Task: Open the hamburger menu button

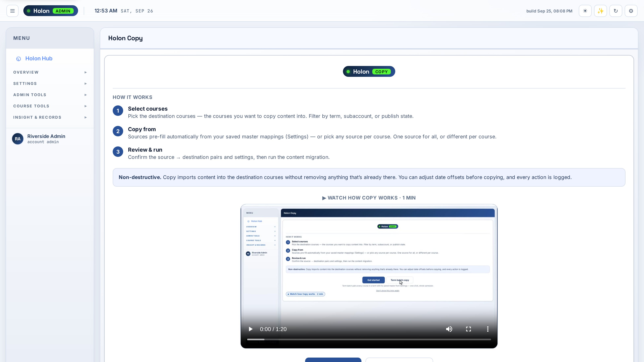Action: (x=12, y=11)
